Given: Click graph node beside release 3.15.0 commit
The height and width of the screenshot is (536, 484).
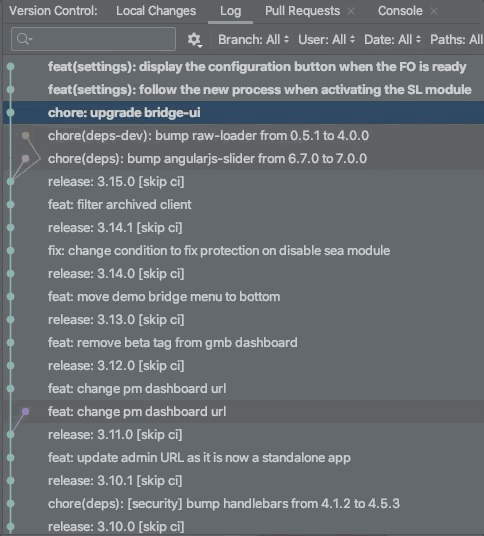Looking at the screenshot, I should (x=11, y=182).
